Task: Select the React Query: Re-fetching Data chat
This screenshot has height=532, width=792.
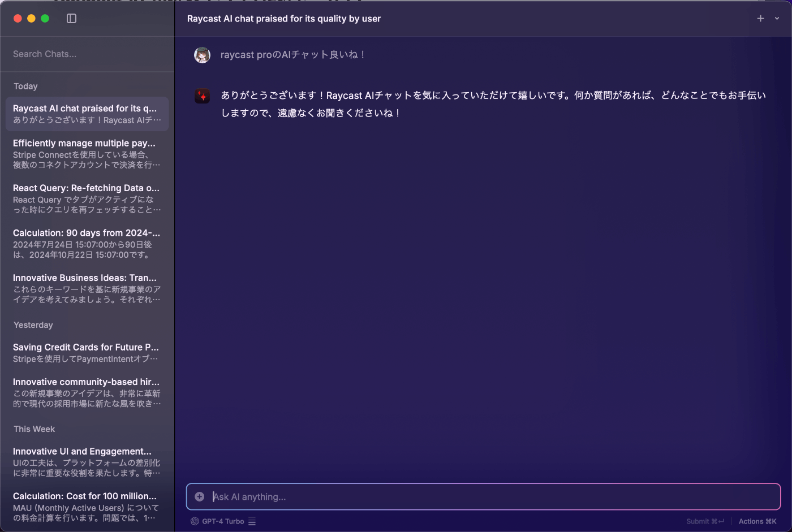Action: pyautogui.click(x=87, y=198)
